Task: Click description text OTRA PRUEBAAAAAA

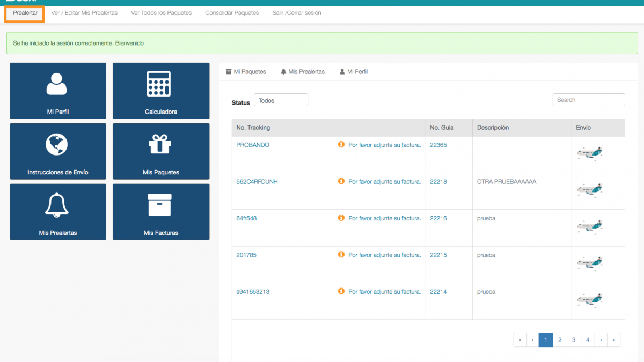Action: pyautogui.click(x=507, y=182)
